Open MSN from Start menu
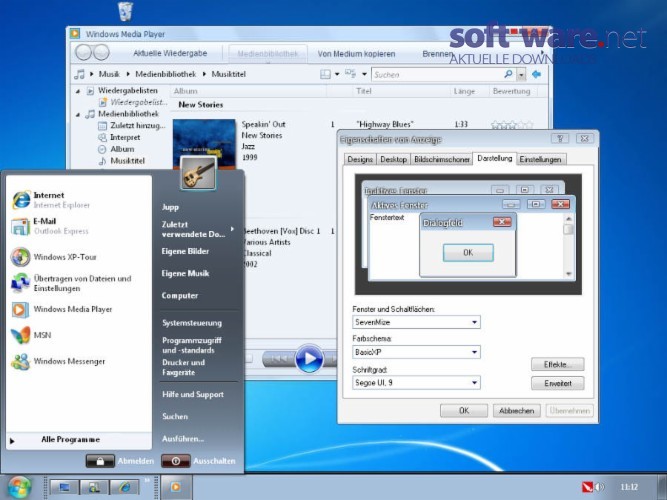 click(x=31, y=335)
